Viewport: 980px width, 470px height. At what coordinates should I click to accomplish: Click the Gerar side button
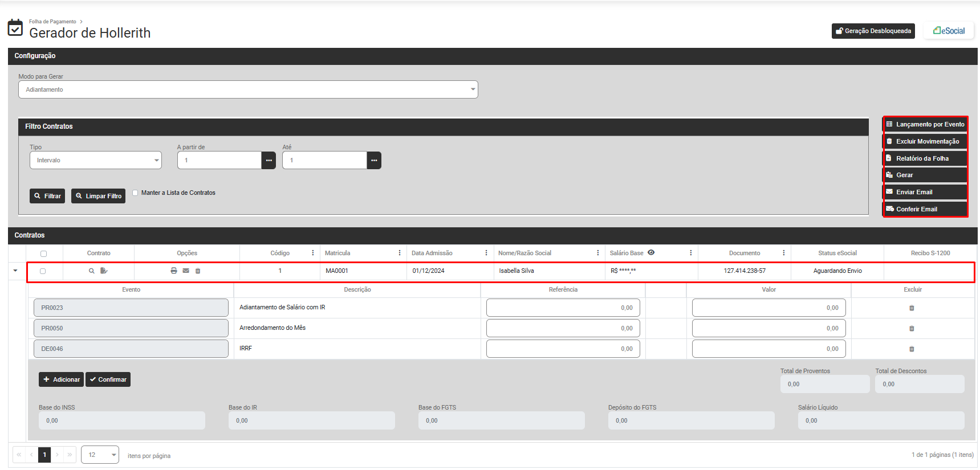pos(925,175)
